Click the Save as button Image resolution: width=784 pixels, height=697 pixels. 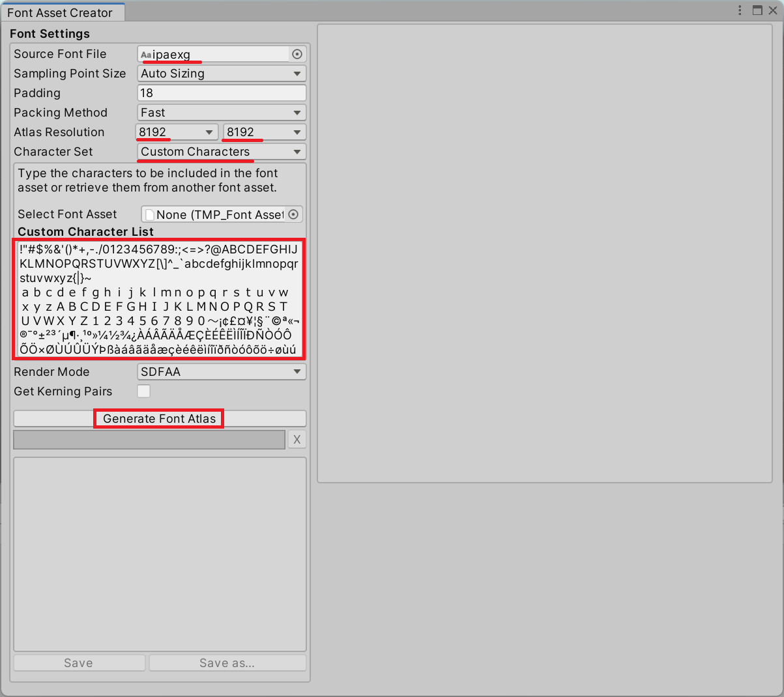point(227,662)
